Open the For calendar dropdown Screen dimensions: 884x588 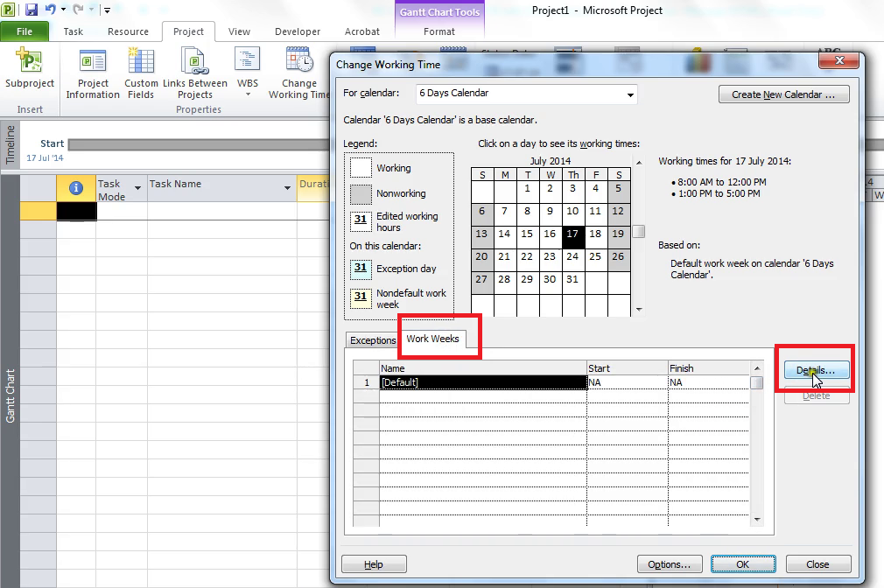tap(629, 94)
